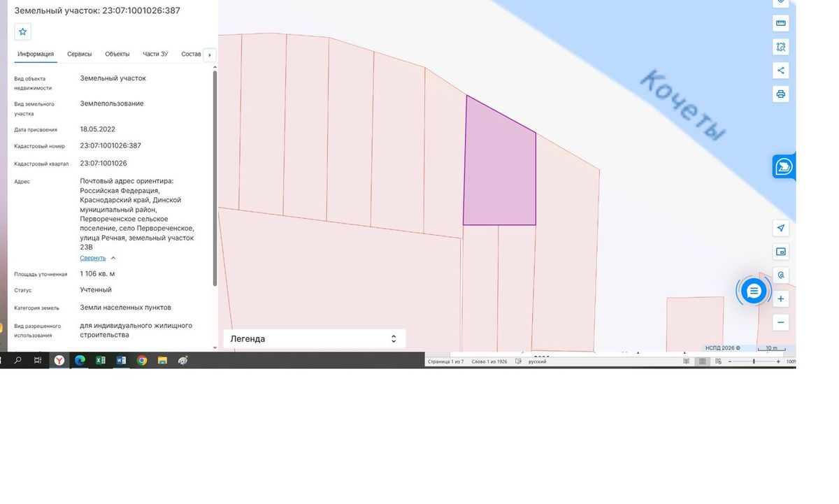The width and height of the screenshot is (839, 504).
Task: Click Word spell check status icon
Action: tap(518, 361)
